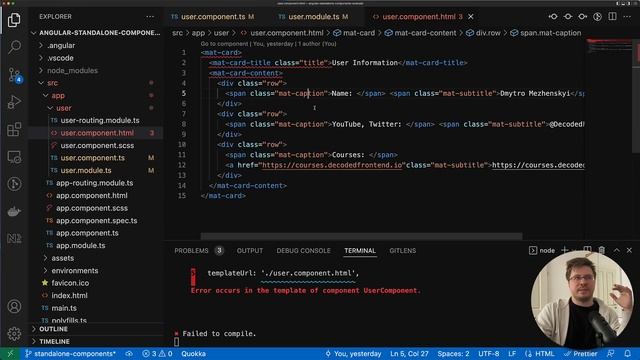This screenshot has height=360, width=640.
Task: Open the Search view icon
Action: coord(14,47)
